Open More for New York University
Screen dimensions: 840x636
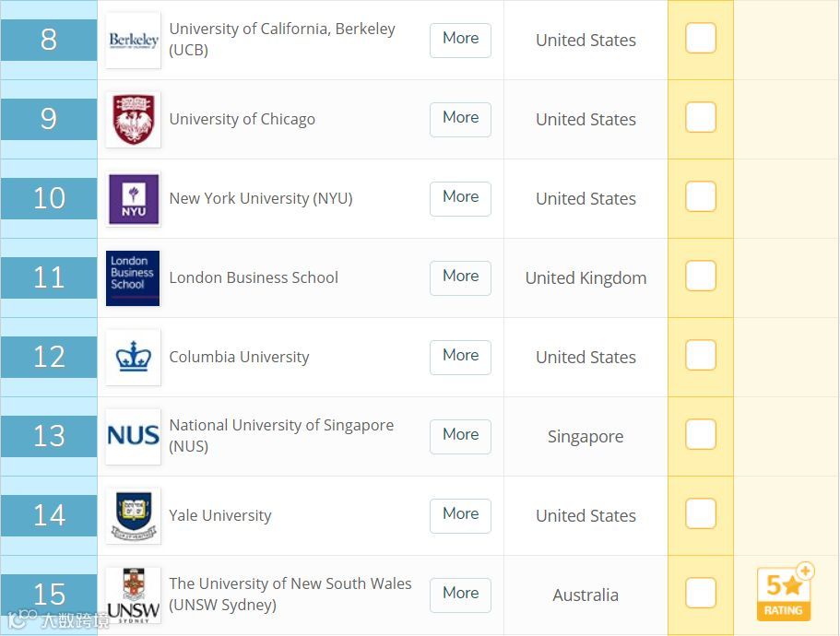460,197
